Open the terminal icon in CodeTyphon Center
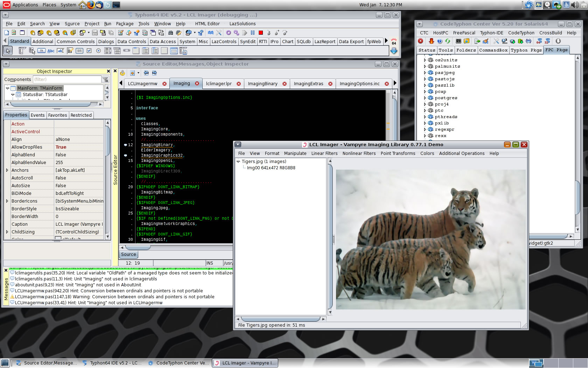The image size is (588, 368). [458, 41]
